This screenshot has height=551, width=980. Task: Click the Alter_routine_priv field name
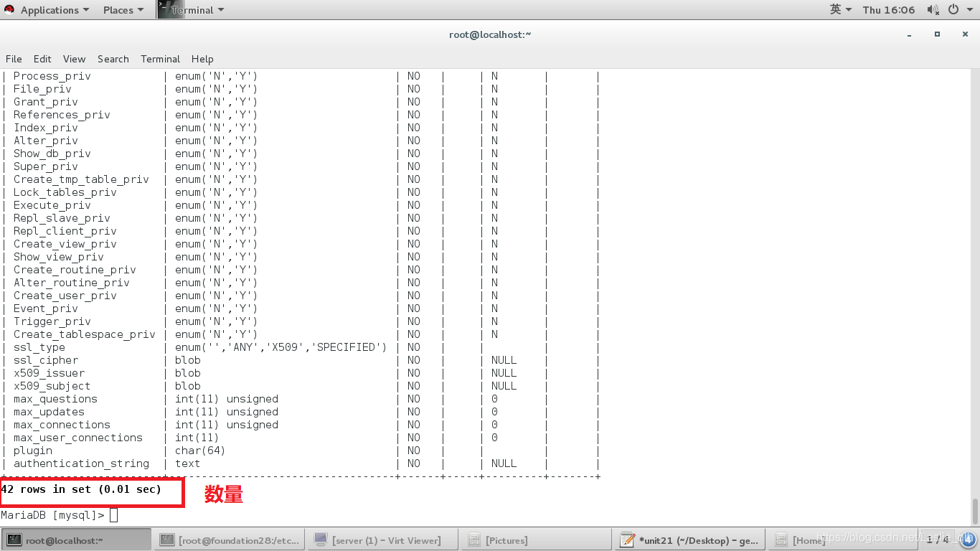pyautogui.click(x=71, y=283)
